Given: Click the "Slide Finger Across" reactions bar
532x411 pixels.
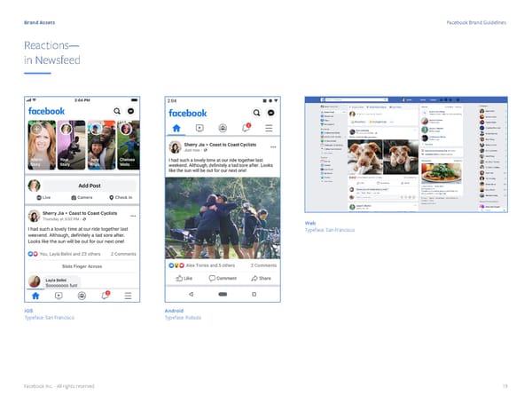Looking at the screenshot, I should [x=82, y=265].
